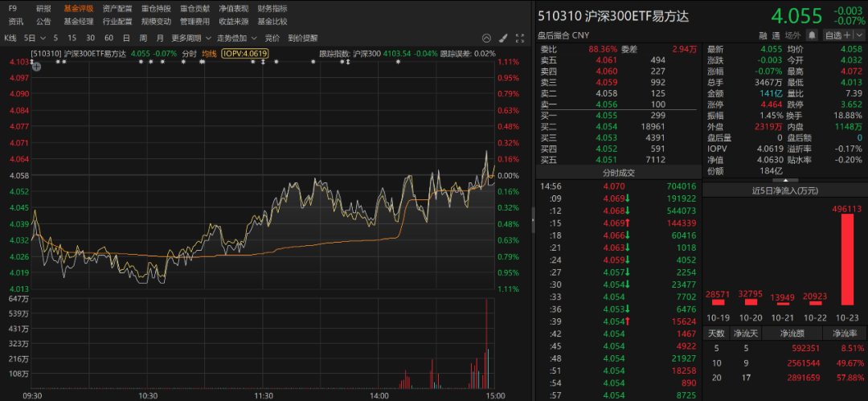
Task: Click the 卖一 4.056 ask price
Action: (608, 104)
